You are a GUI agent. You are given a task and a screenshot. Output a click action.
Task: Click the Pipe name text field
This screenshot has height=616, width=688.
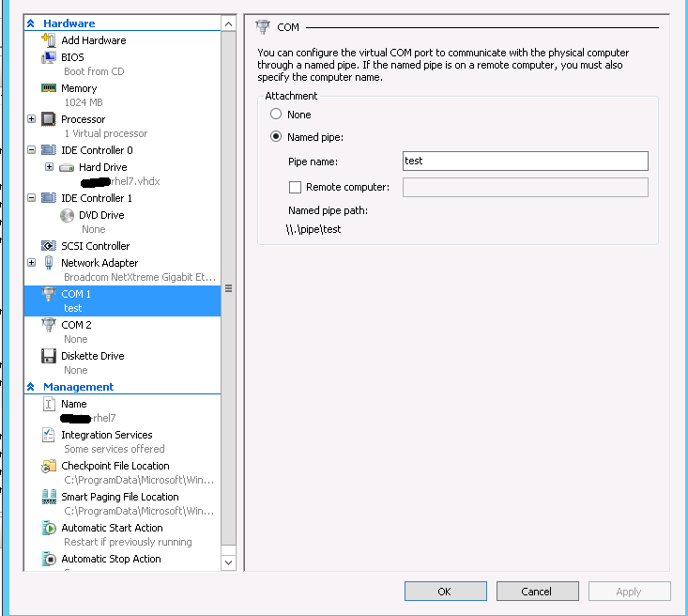click(x=525, y=161)
